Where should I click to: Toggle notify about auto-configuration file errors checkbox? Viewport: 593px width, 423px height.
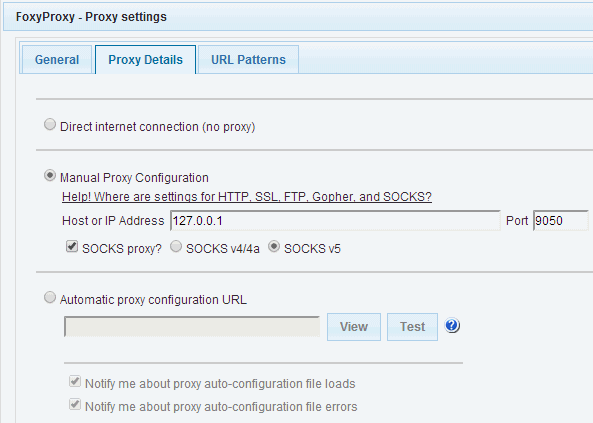(75, 404)
